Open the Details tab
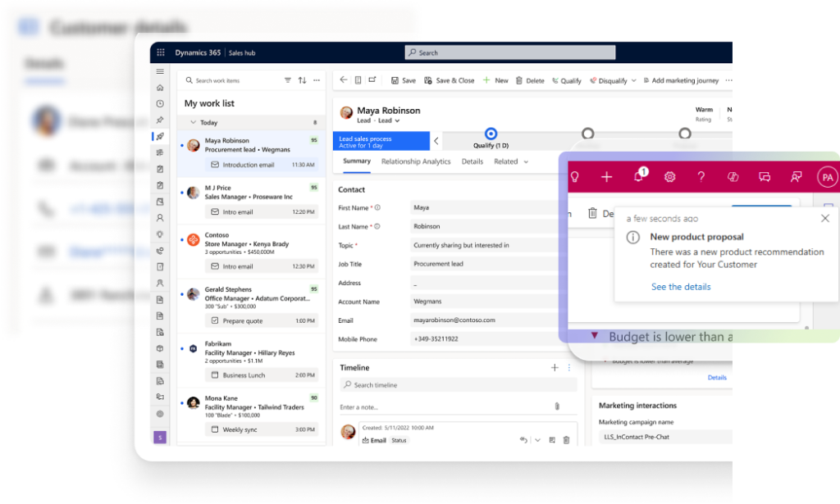The image size is (840, 504). [x=472, y=161]
